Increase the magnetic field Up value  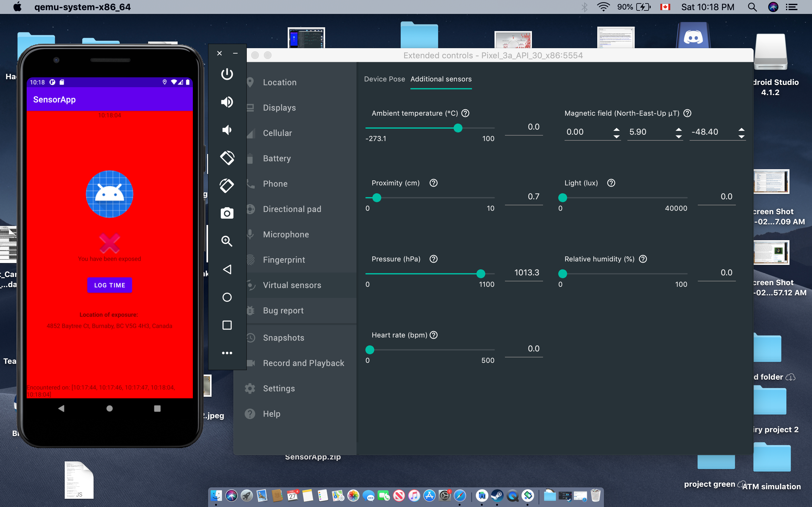(742, 129)
